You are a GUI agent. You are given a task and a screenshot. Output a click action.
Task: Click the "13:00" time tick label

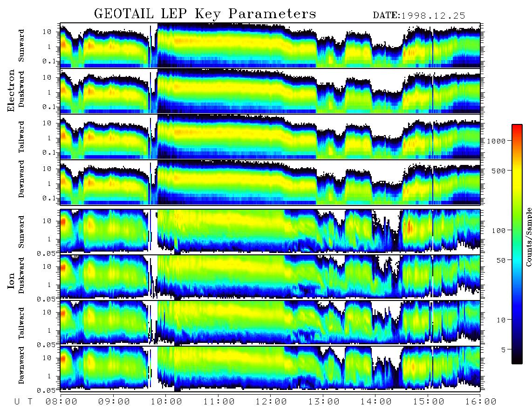pyautogui.click(x=324, y=402)
